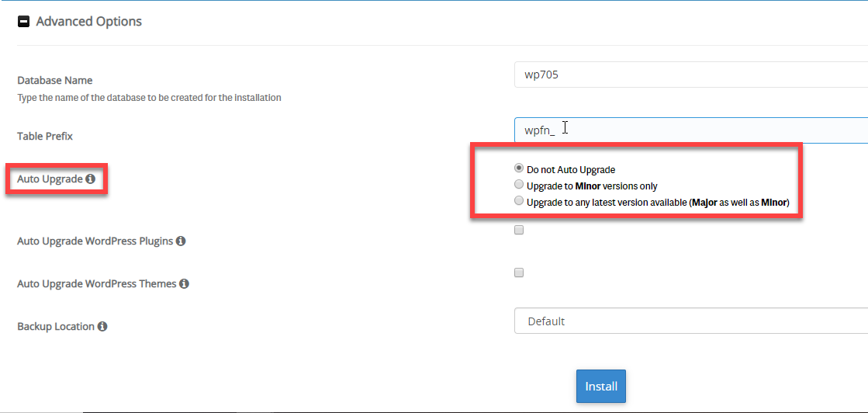Click info icon beside Auto Upgrade WordPress Themes
This screenshot has height=413, width=868.
point(185,284)
